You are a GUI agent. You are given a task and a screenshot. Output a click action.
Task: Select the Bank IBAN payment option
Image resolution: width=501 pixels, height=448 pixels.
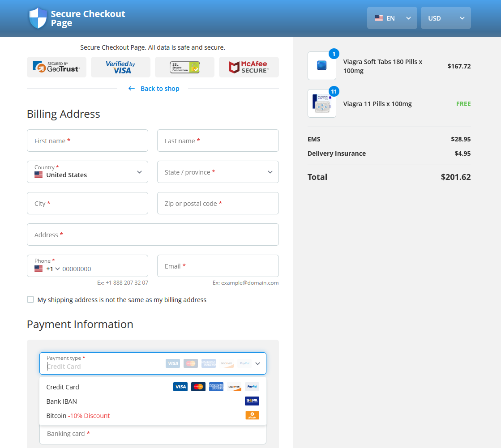(153, 401)
